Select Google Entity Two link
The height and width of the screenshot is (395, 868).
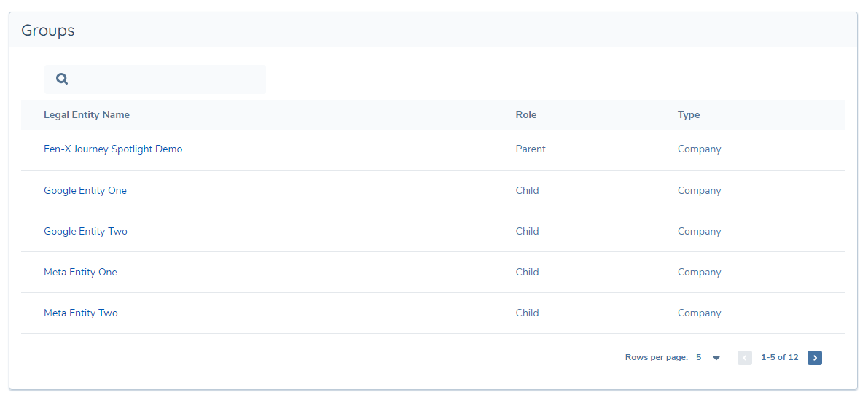click(x=85, y=232)
